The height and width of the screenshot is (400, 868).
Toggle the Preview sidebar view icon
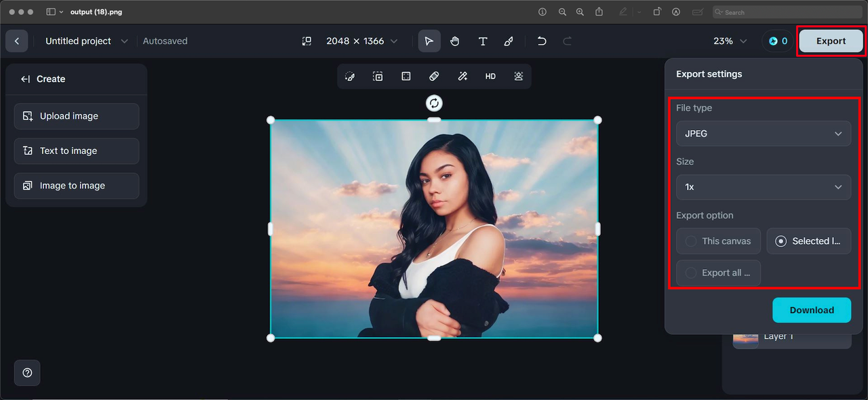pyautogui.click(x=51, y=12)
